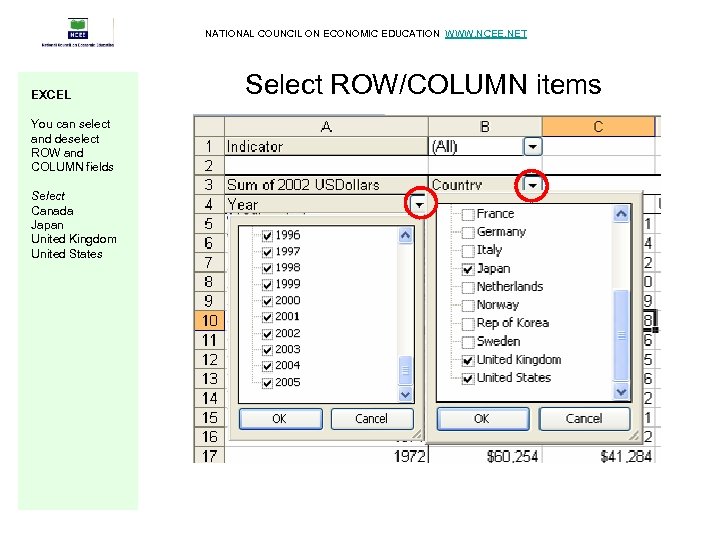This screenshot has height=540, width=720.
Task: Uncheck the 2003 year checkbox
Action: [x=267, y=350]
